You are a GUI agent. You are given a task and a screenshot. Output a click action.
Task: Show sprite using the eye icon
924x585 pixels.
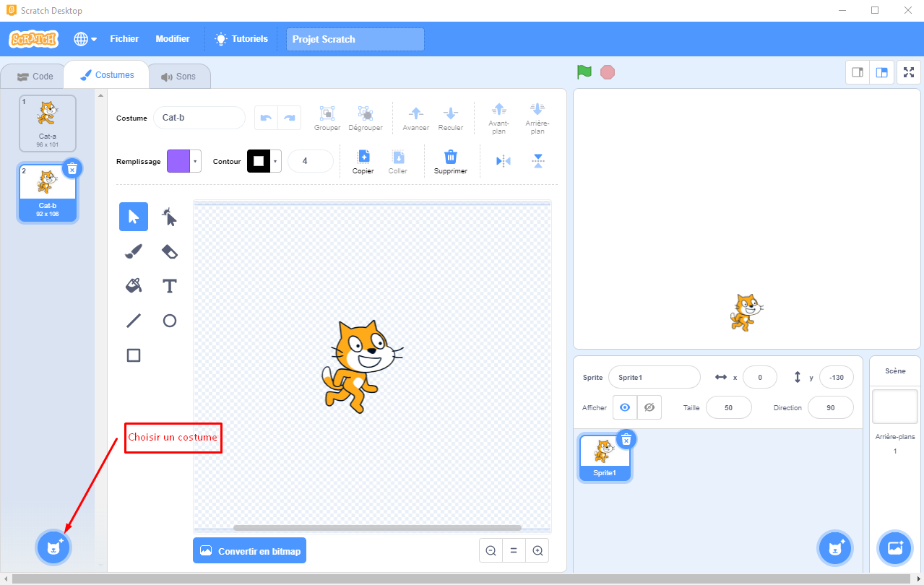[x=625, y=407]
